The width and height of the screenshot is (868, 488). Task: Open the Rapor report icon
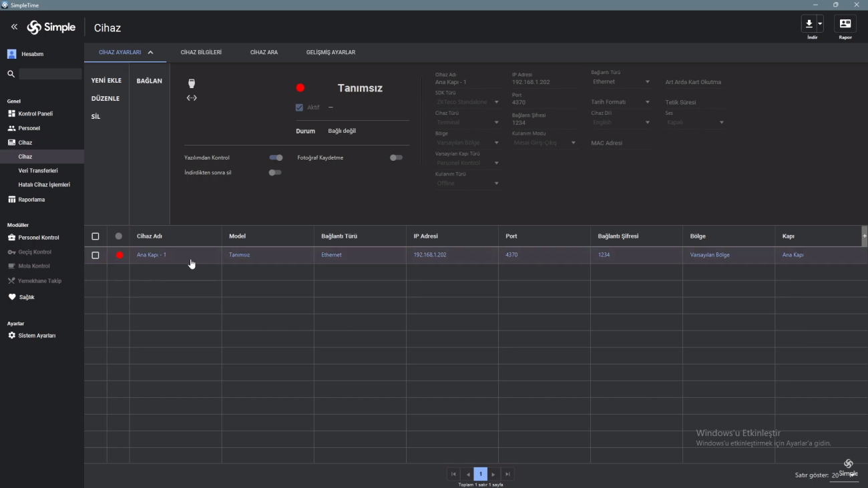pyautogui.click(x=845, y=24)
